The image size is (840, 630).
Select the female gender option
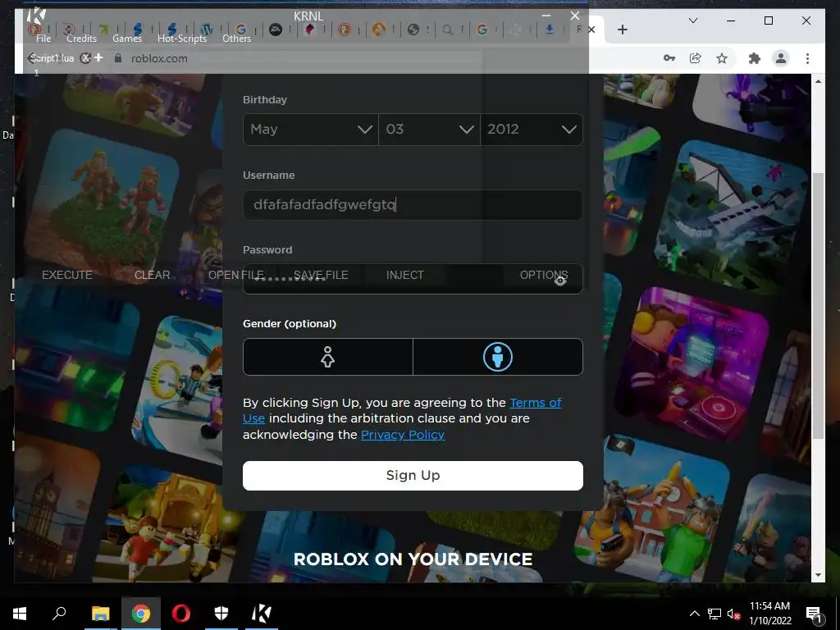click(x=328, y=357)
